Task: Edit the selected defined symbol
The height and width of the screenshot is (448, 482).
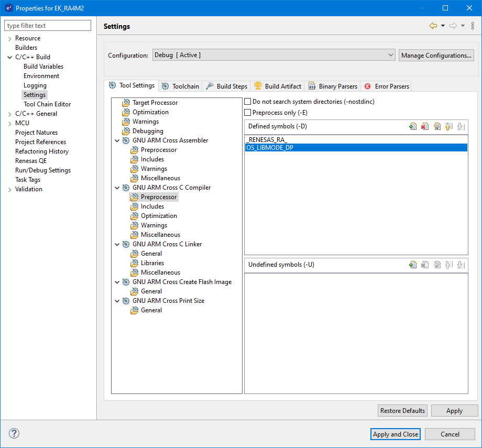Action: click(x=437, y=126)
